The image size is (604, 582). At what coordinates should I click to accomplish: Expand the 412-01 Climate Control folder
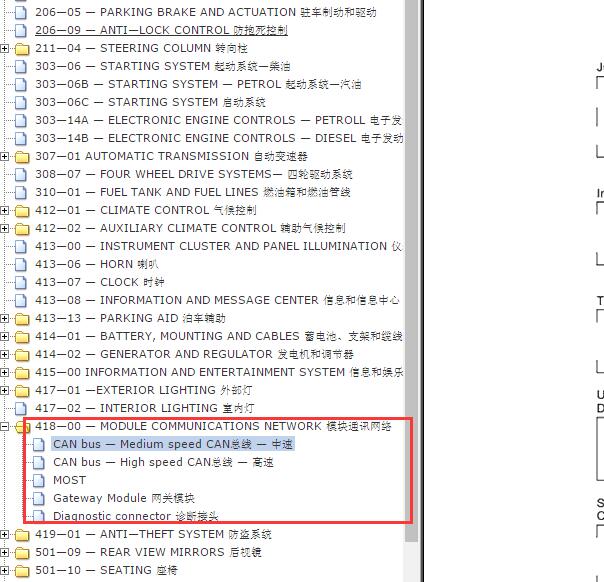click(4, 210)
